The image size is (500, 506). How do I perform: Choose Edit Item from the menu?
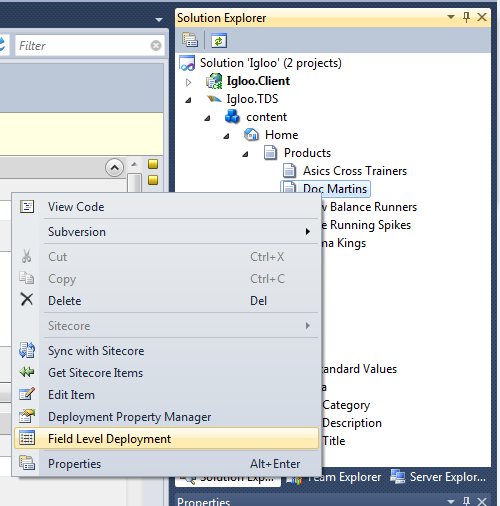click(x=166, y=395)
